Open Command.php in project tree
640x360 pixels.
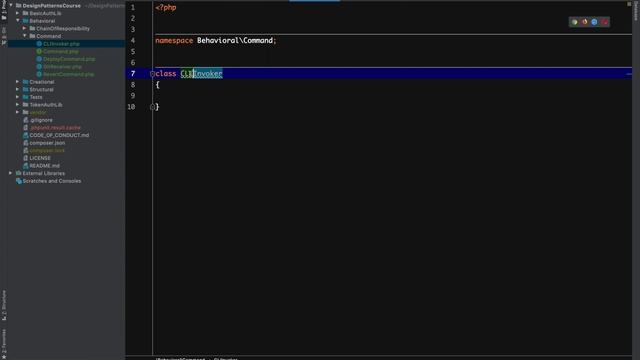pos(60,51)
